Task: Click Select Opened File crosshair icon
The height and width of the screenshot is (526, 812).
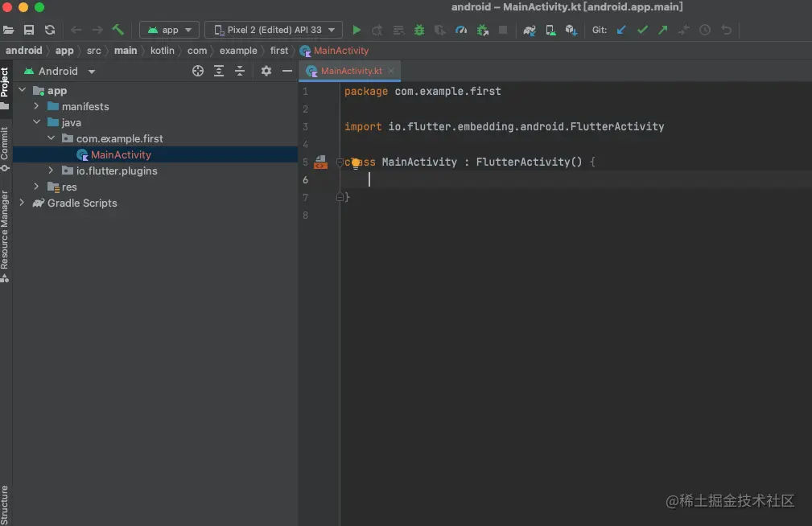Action: pyautogui.click(x=198, y=71)
